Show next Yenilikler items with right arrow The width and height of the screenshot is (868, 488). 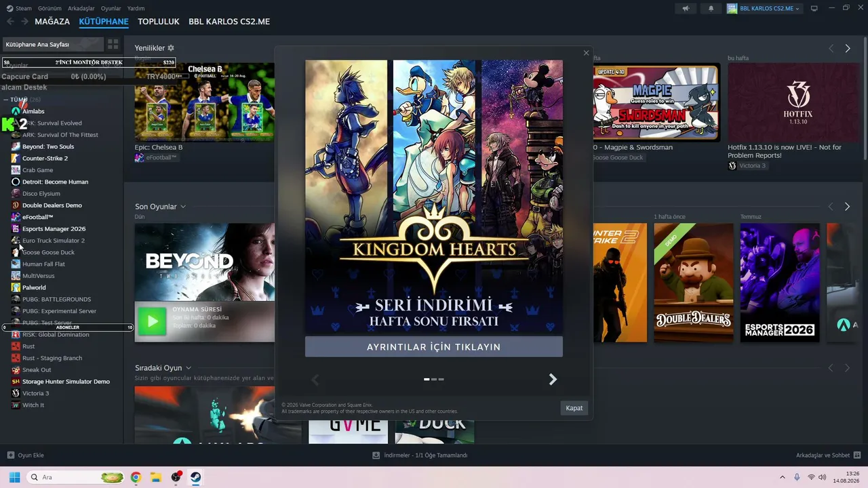(x=847, y=49)
